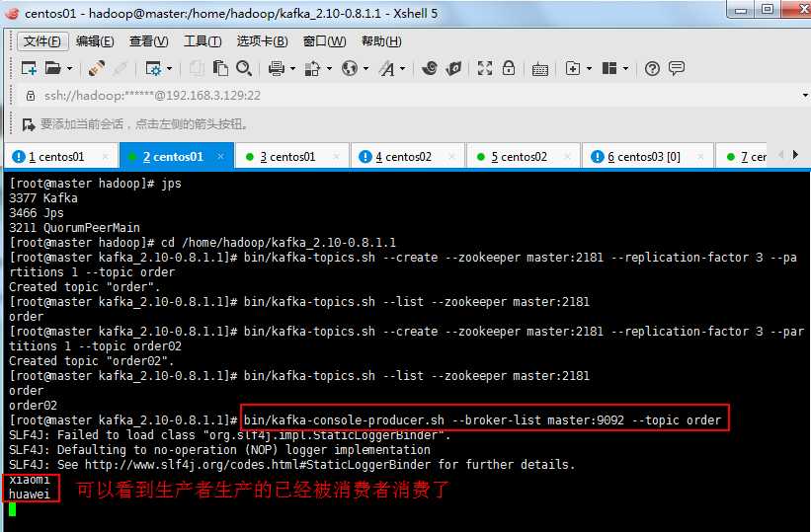Expand the Properties dropdown arrow

click(169, 68)
